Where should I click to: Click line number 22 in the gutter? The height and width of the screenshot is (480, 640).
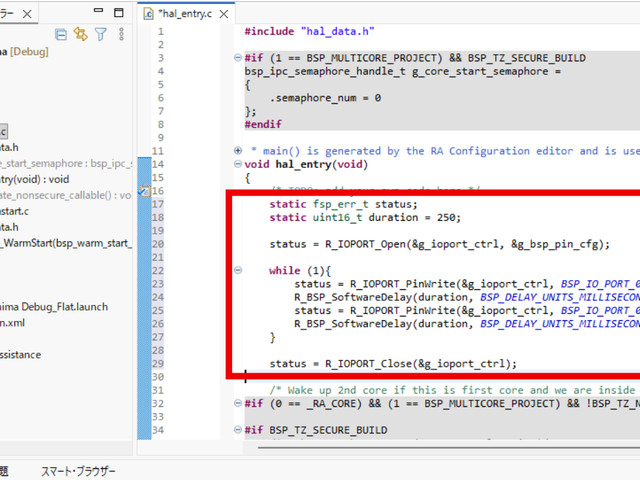pos(158,270)
